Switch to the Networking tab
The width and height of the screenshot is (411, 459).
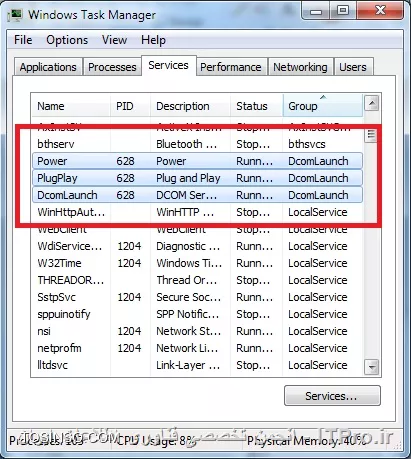coord(300,67)
